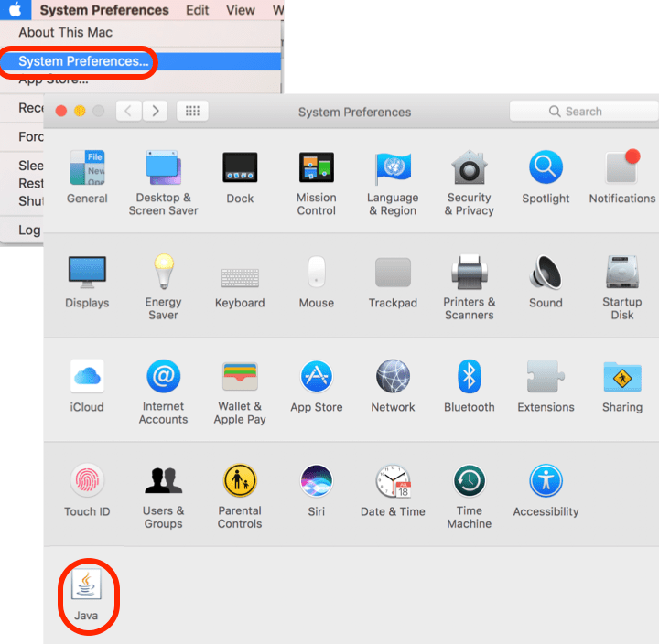
Task: Click the Show All grid button
Action: 192,112
